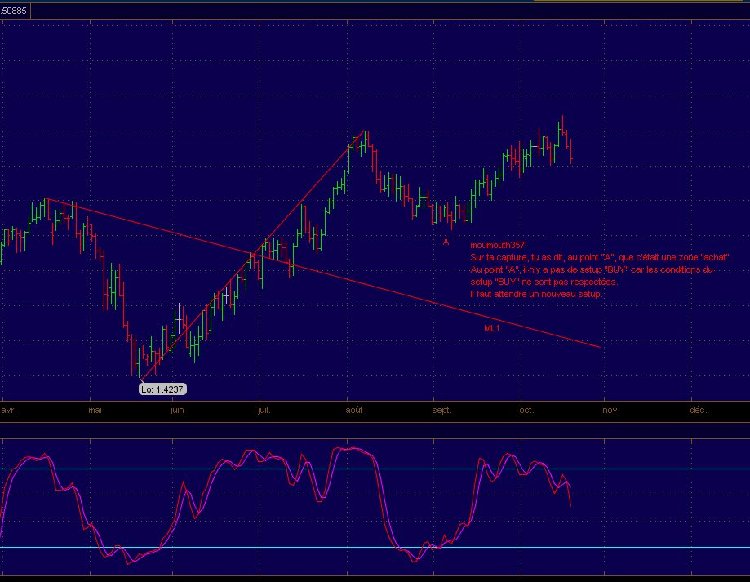Select the light-blue lower level line in oscillator

coord(375,547)
